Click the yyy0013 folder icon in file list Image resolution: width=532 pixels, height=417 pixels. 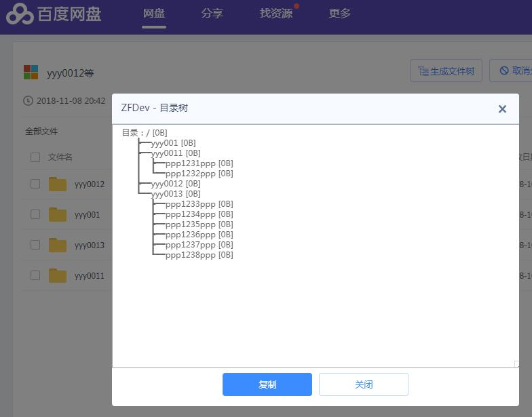click(x=57, y=245)
